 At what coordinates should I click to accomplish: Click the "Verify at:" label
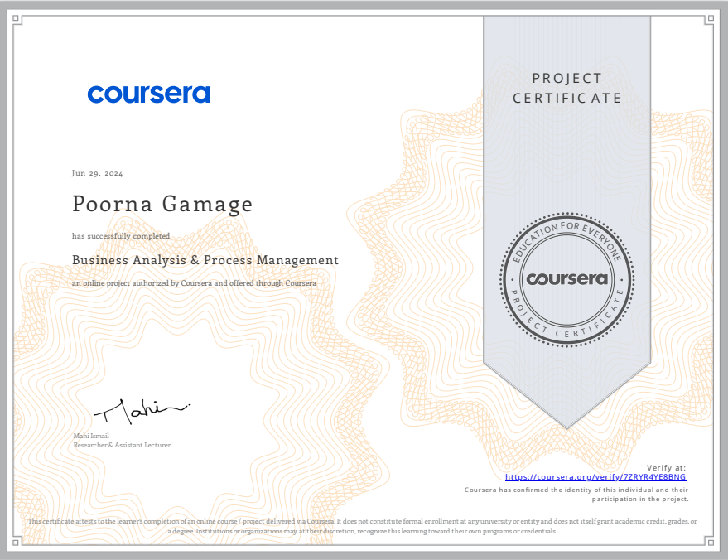pos(666,467)
